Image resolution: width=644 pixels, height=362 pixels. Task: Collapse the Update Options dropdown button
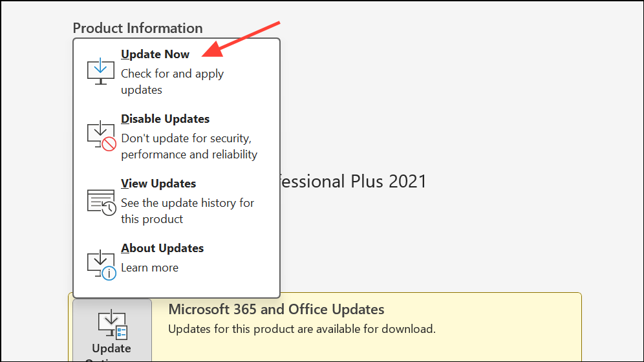coord(112,330)
